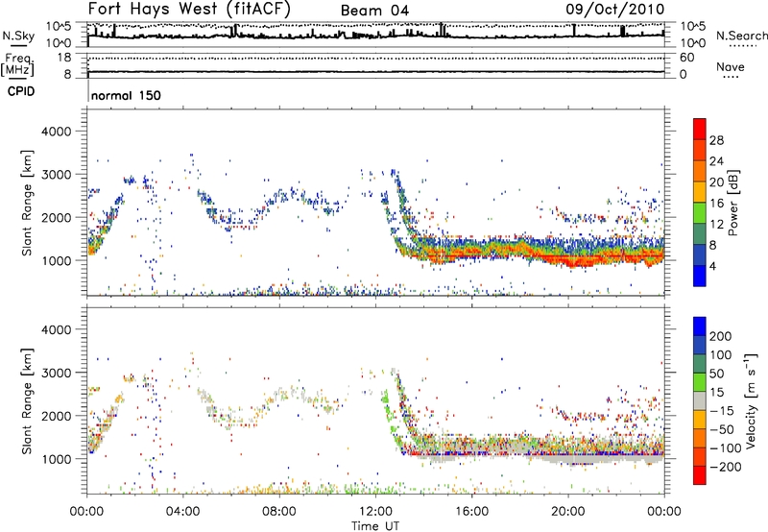
Task: Click the blue top of velocity color bar
Action: click(x=700, y=326)
